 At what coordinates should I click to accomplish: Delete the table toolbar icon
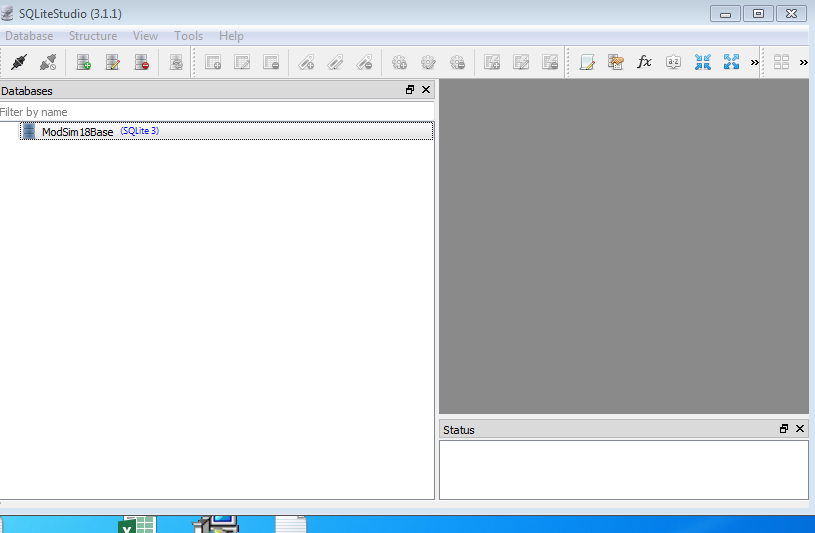[x=271, y=62]
